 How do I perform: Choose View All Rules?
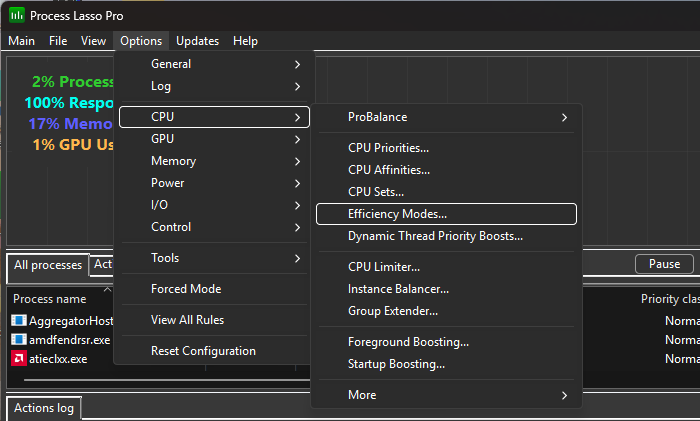[x=214, y=320]
